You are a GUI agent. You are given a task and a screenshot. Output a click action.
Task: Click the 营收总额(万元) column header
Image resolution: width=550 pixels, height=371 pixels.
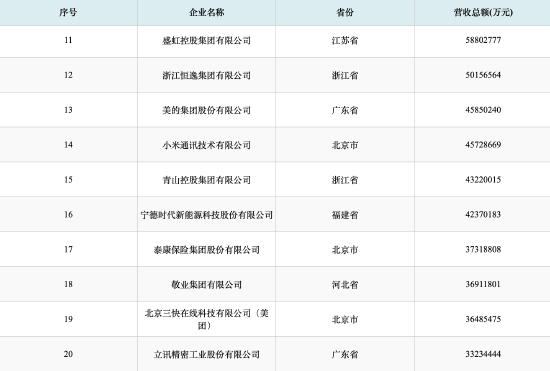click(x=483, y=13)
